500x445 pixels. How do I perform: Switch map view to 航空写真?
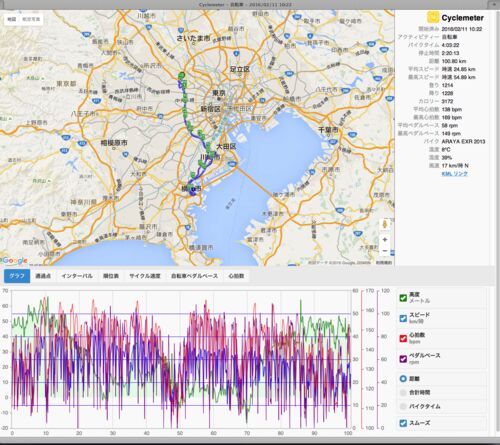tap(31, 19)
